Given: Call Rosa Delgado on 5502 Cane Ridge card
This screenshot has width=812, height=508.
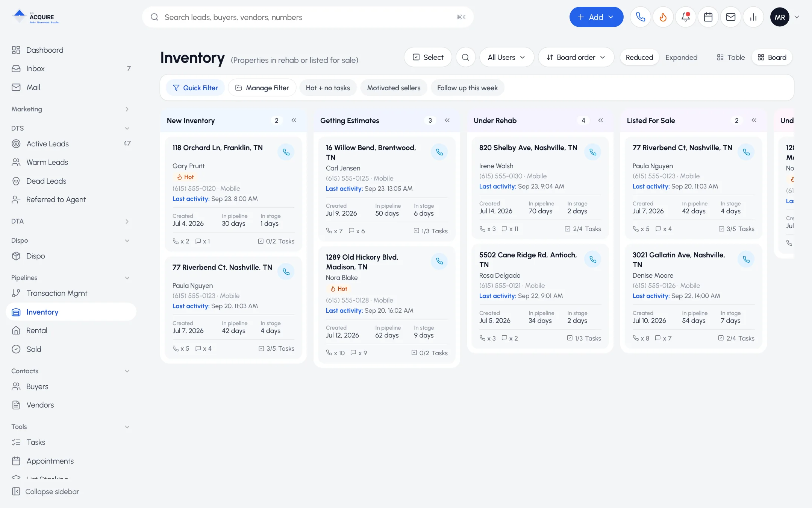Looking at the screenshot, I should coord(593,259).
